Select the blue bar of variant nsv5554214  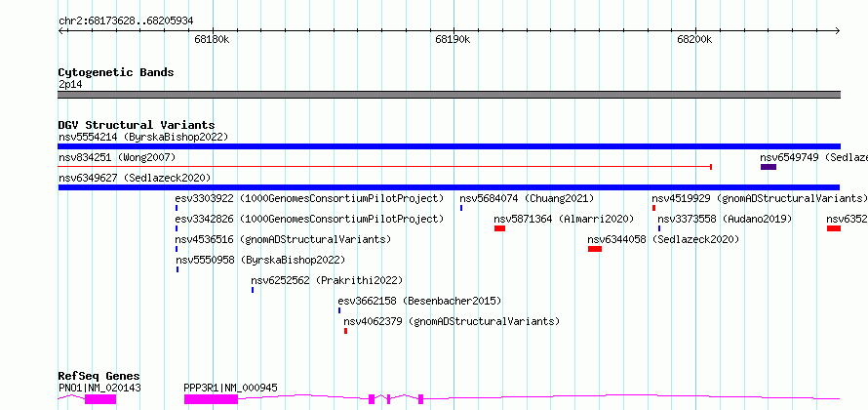pos(449,146)
